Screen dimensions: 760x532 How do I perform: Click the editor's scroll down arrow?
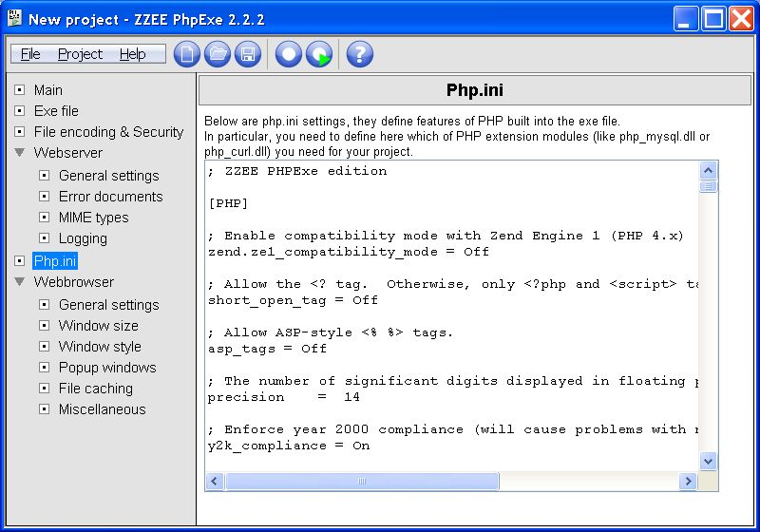pos(708,462)
